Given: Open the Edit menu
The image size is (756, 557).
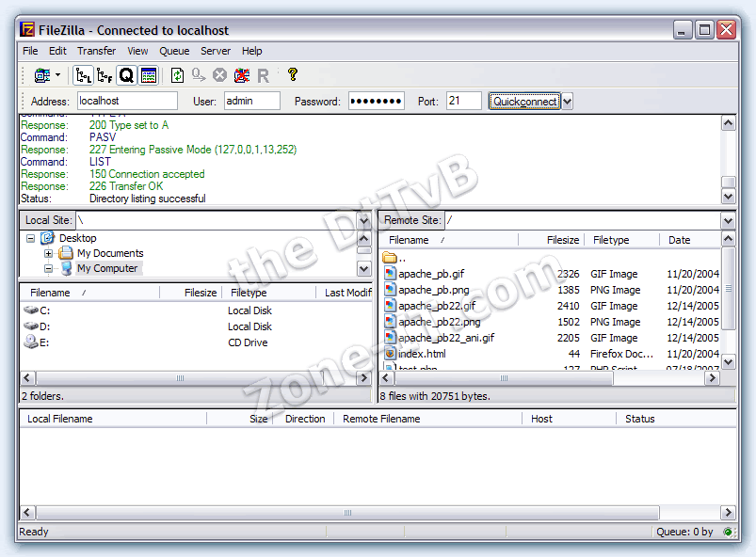Looking at the screenshot, I should pos(57,51).
